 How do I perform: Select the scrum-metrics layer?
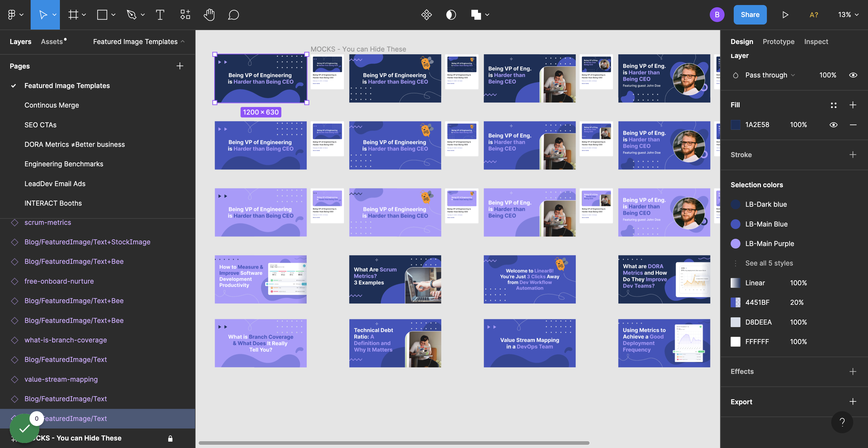tap(48, 223)
